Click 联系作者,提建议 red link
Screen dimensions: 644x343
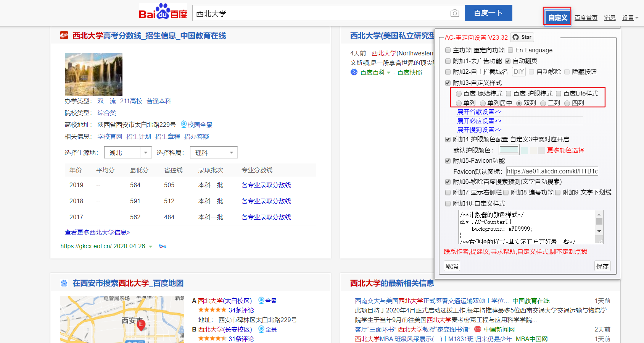515,252
